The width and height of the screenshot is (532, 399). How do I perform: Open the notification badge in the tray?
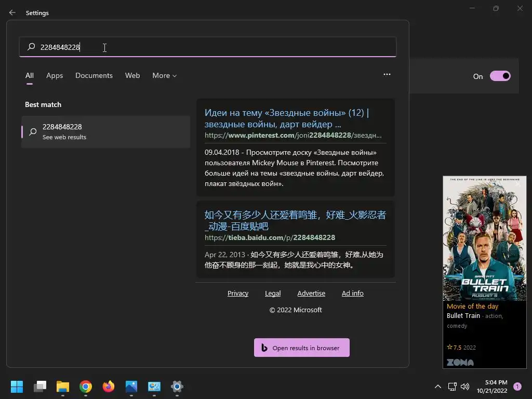click(517, 386)
